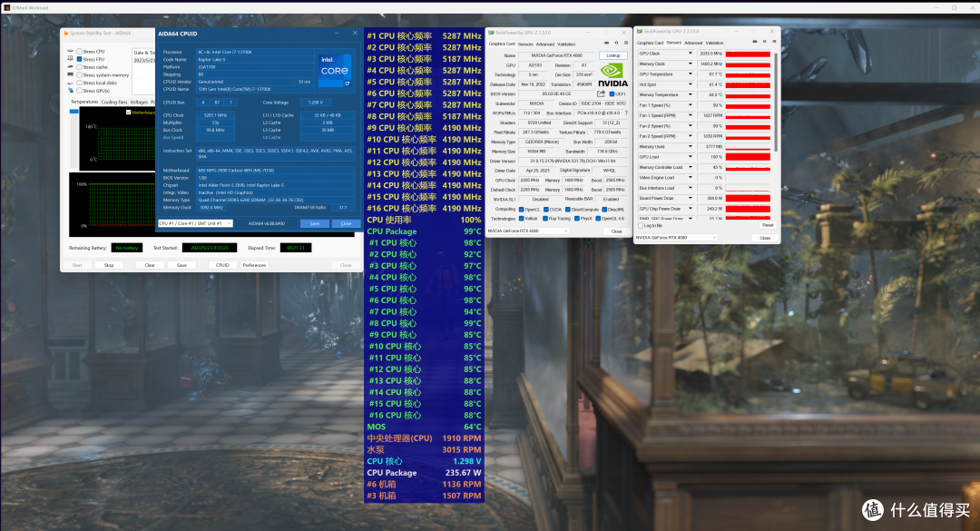
Task: Click Close button in AIDA64 CPUID
Action: [x=346, y=223]
